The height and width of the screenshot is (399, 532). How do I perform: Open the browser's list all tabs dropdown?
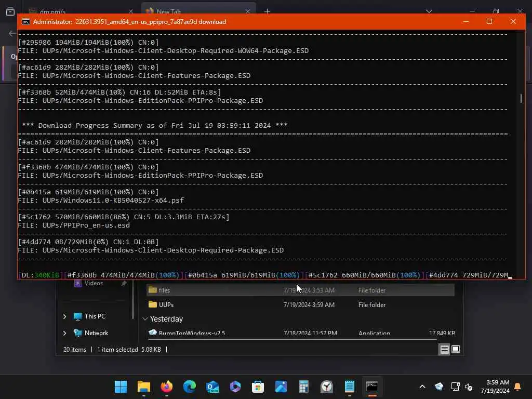tap(429, 11)
